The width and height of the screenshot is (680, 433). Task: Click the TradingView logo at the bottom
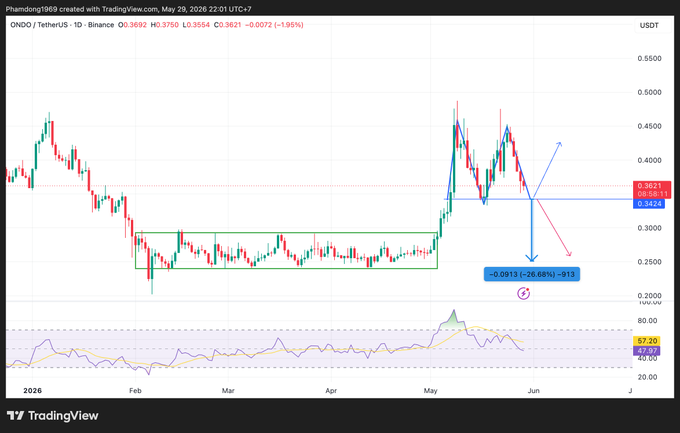pos(52,416)
